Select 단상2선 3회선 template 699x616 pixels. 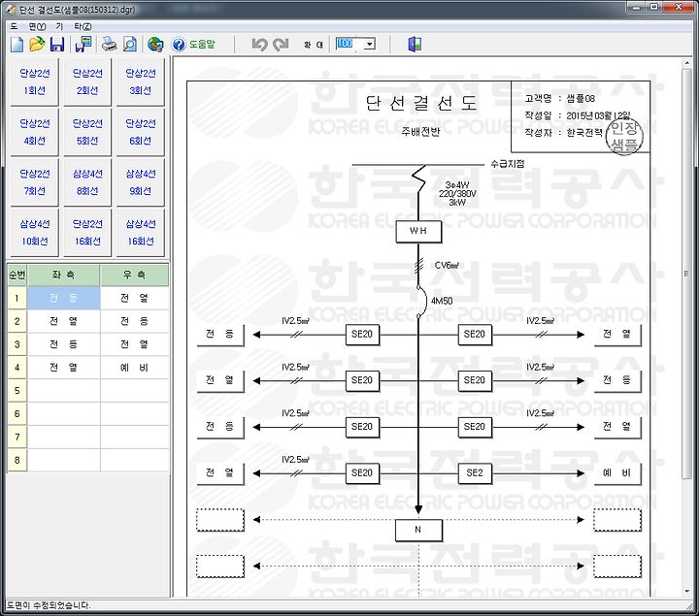[x=141, y=81]
